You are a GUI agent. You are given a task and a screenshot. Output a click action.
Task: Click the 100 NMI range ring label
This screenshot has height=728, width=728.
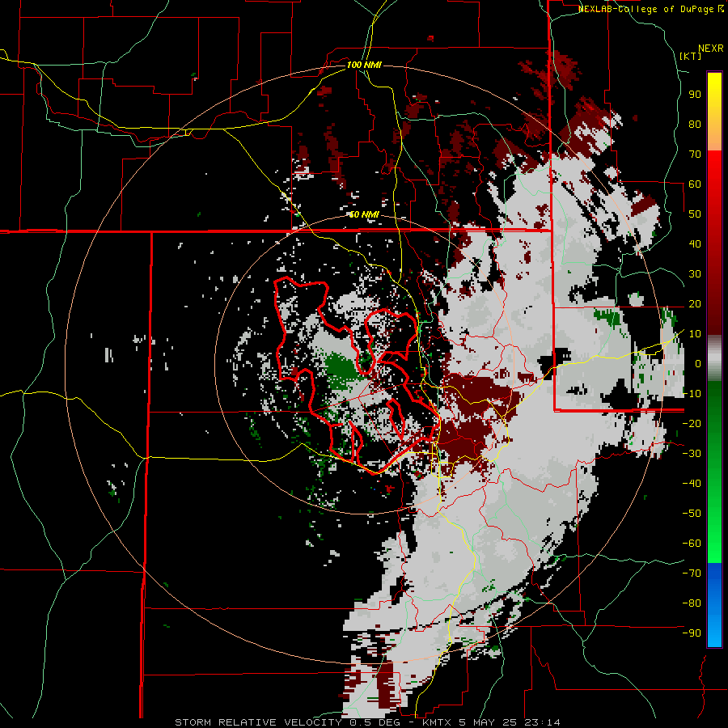(x=364, y=65)
